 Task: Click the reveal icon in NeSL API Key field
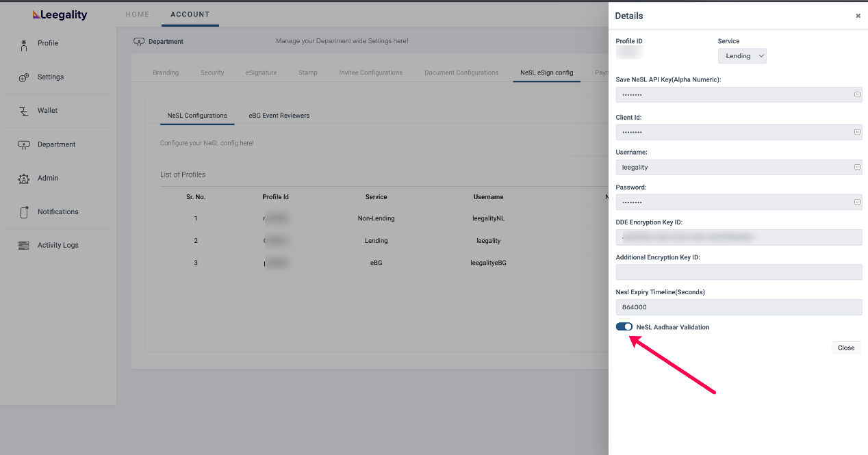coord(857,94)
